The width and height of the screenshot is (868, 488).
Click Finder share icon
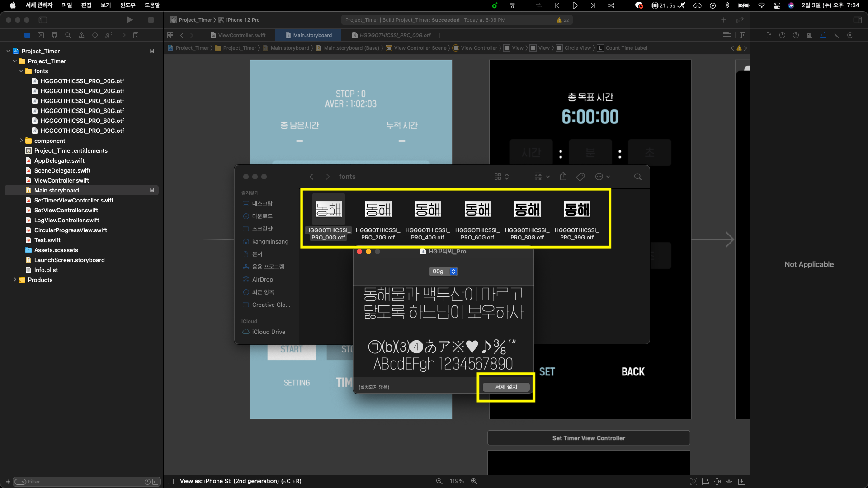click(563, 177)
